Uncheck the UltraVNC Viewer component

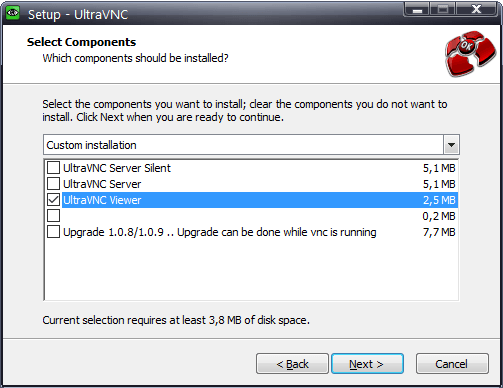point(53,200)
